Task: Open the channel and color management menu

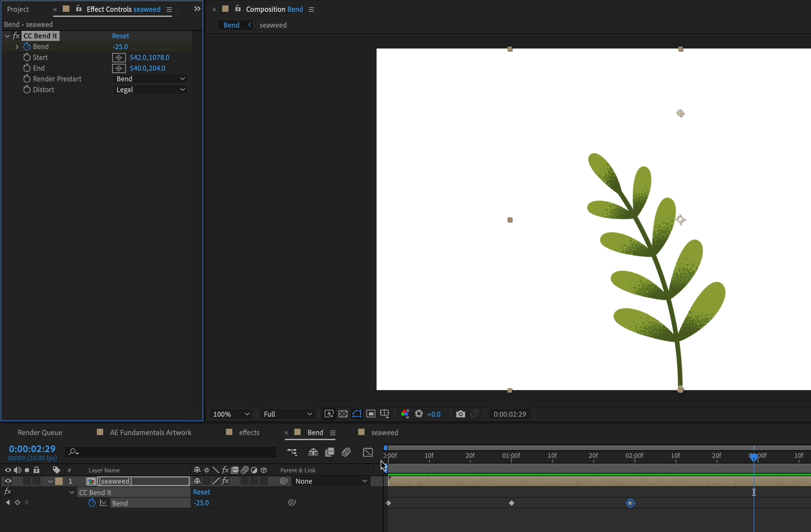Action: coord(405,414)
